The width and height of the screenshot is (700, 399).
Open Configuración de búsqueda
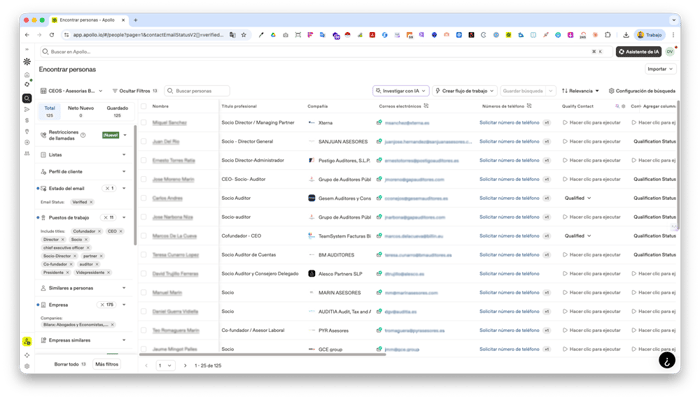tap(642, 91)
